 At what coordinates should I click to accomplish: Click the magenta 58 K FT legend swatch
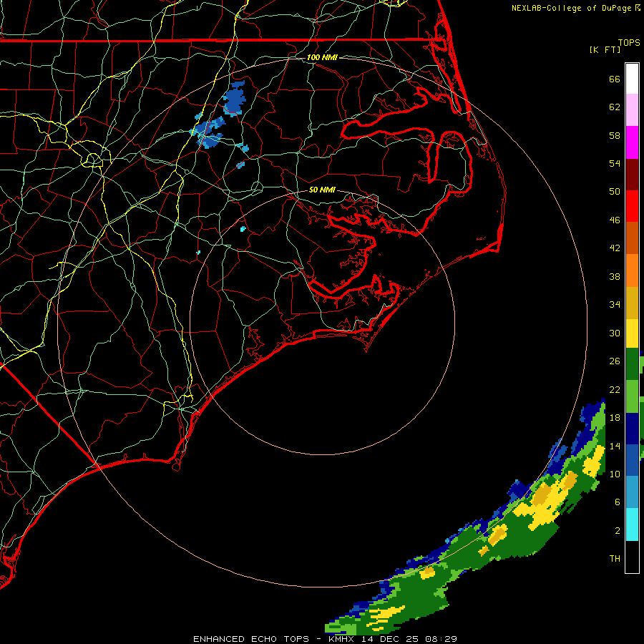[632, 142]
